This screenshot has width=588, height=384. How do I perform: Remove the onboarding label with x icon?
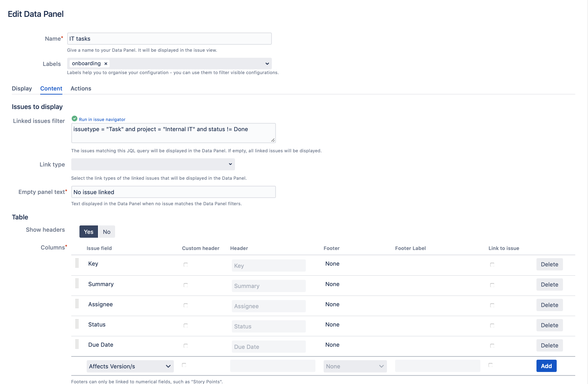[106, 64]
